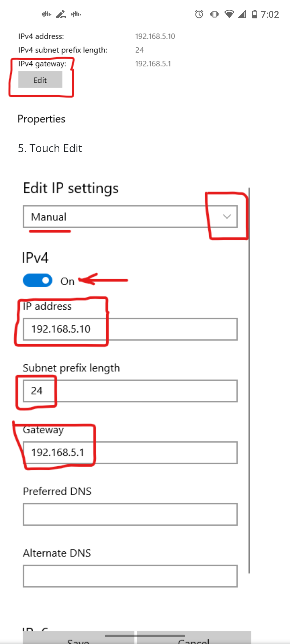Screen dimensions: 290x644
Task: Toggle the IPv4 switch off
Action: coord(38,280)
